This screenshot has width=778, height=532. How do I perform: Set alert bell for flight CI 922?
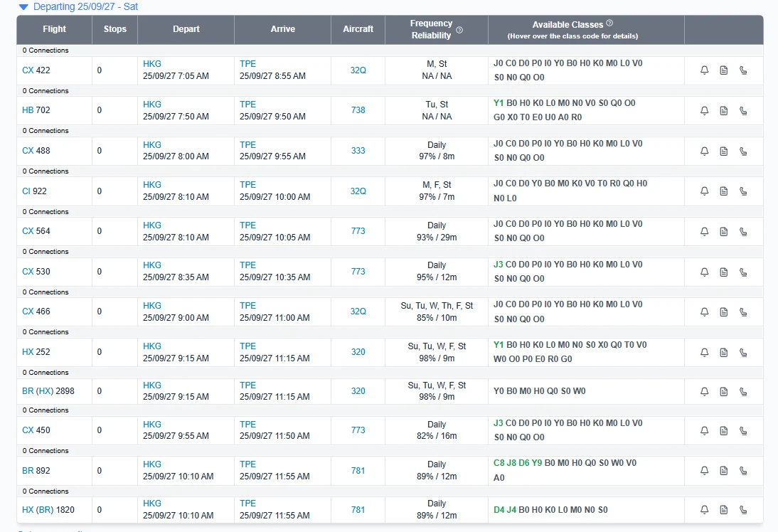[704, 191]
